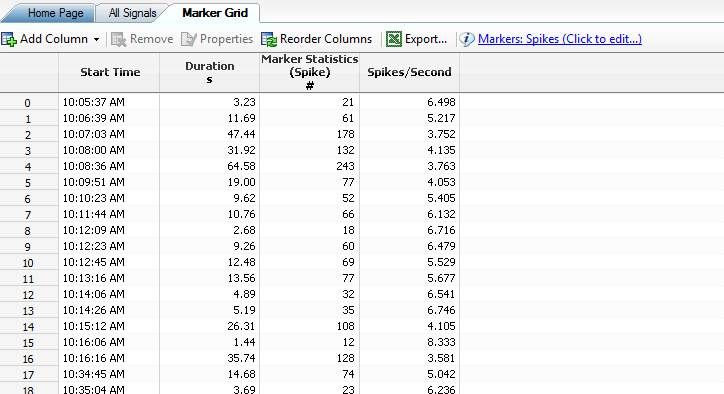Viewport: 724px width, 394px height.
Task: Click the Add Column plus icon
Action: tap(9, 39)
